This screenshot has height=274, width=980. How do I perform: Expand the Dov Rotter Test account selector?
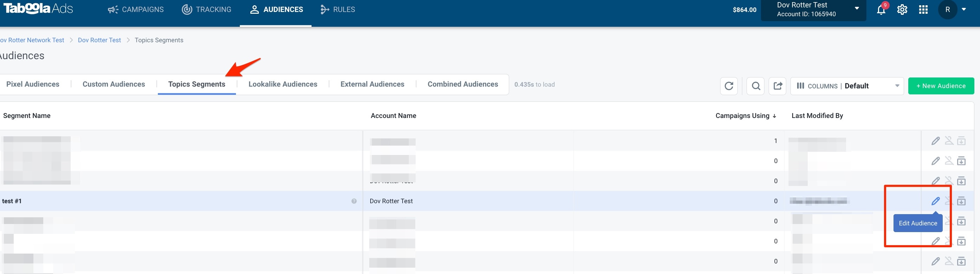click(x=813, y=10)
